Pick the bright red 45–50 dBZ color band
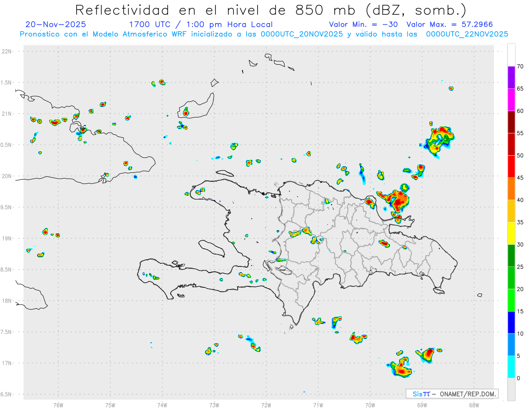This screenshot has height=411, width=532. pyautogui.click(x=511, y=167)
